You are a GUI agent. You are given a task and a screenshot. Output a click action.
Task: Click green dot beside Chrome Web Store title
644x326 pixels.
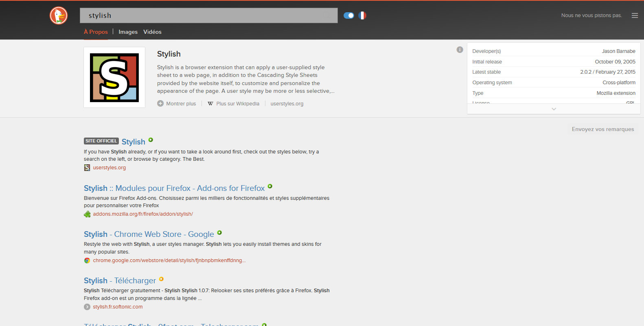coord(219,233)
